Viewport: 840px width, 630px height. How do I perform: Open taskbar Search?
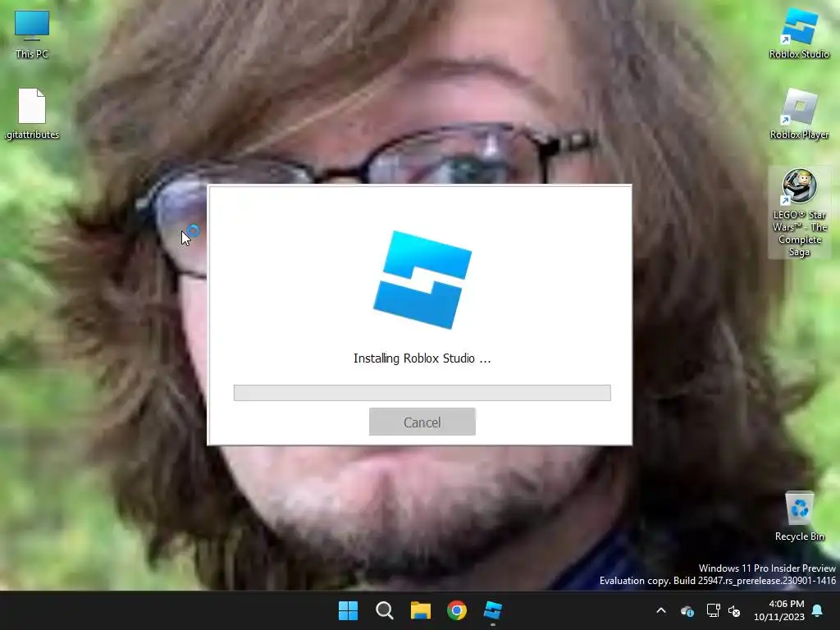pyautogui.click(x=384, y=610)
